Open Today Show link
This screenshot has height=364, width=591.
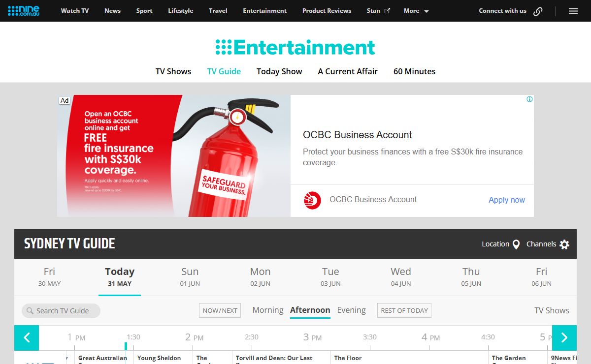(279, 71)
